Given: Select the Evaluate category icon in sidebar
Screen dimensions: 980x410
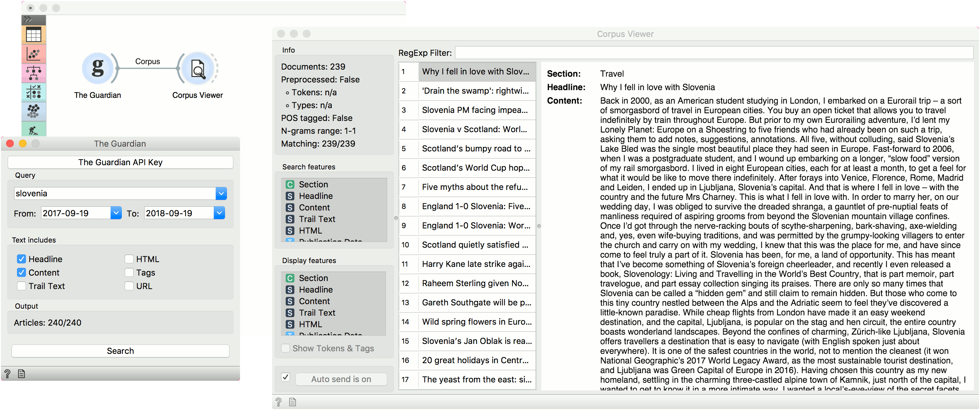Looking at the screenshot, I should [33, 92].
